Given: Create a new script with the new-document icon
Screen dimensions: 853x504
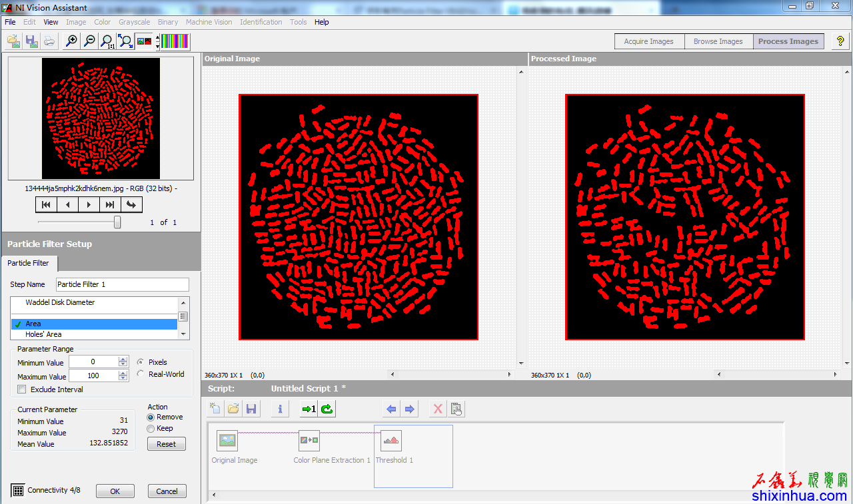Looking at the screenshot, I should click(x=215, y=409).
